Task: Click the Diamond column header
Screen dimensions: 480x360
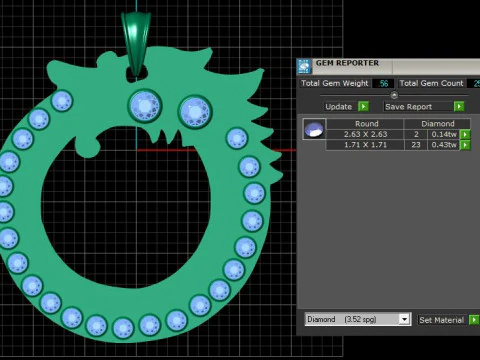Action: [x=437, y=124]
